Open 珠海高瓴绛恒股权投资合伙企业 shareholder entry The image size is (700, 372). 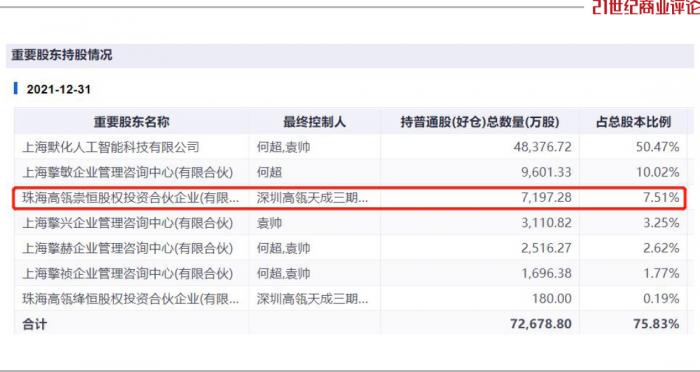(130, 299)
